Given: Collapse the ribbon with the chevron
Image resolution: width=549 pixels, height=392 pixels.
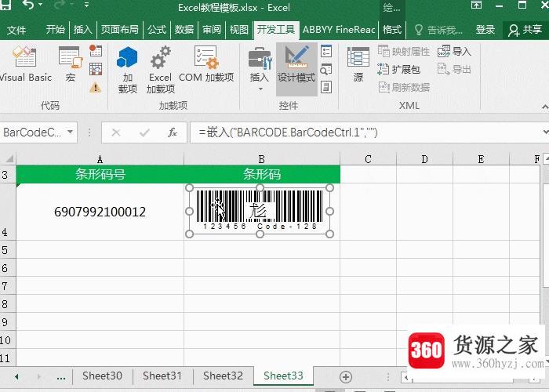Looking at the screenshot, I should click(x=545, y=107).
